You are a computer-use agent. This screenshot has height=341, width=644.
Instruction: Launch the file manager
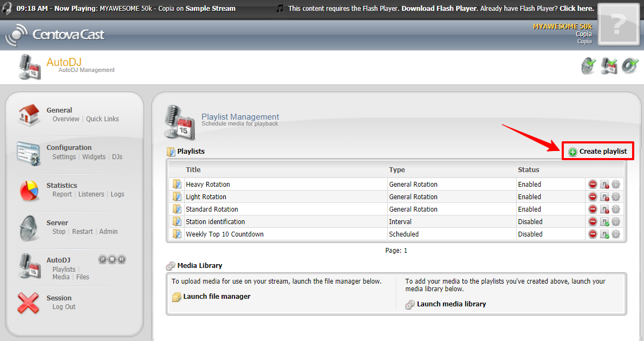pyautogui.click(x=212, y=297)
